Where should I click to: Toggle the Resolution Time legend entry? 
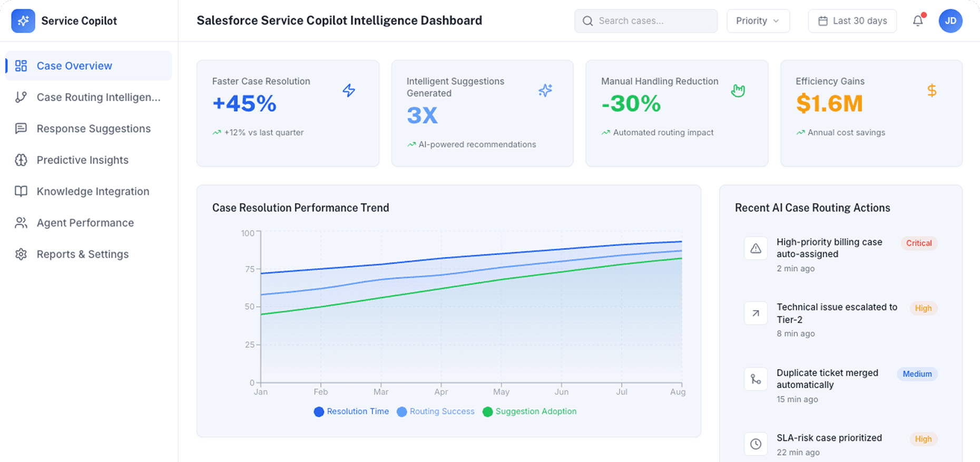pos(351,411)
